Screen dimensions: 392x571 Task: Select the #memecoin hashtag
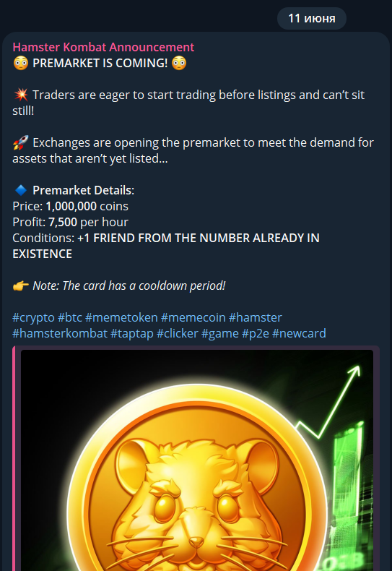tap(193, 317)
